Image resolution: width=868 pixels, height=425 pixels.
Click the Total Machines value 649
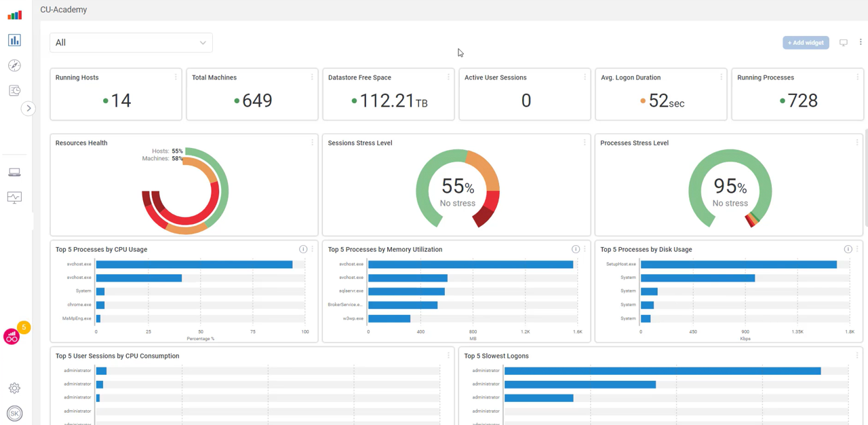pyautogui.click(x=257, y=100)
